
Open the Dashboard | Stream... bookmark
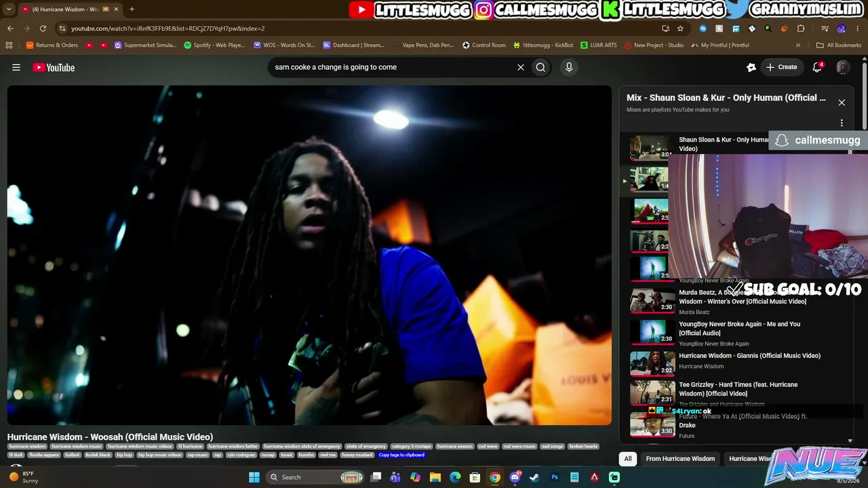tap(354, 45)
